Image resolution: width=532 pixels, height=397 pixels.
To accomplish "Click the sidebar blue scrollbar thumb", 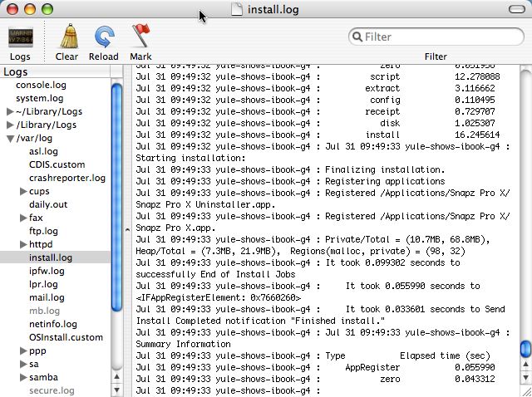I will (x=116, y=198).
